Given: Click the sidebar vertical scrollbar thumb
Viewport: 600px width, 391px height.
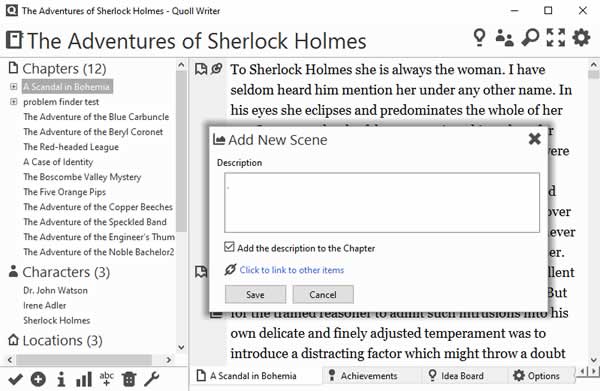Looking at the screenshot, I should click(x=181, y=151).
